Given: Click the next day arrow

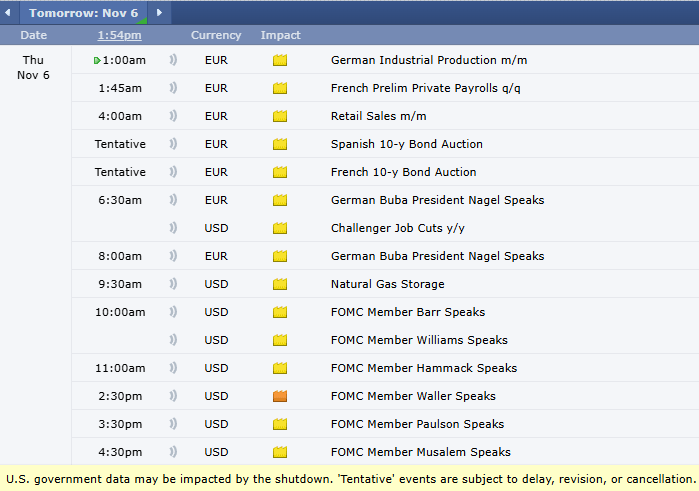Looking at the screenshot, I should click(x=159, y=13).
